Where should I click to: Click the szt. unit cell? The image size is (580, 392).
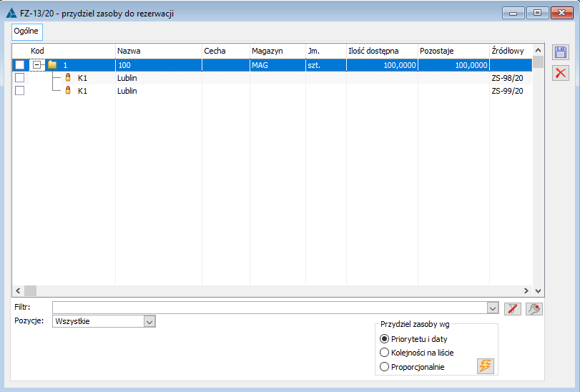coord(326,65)
